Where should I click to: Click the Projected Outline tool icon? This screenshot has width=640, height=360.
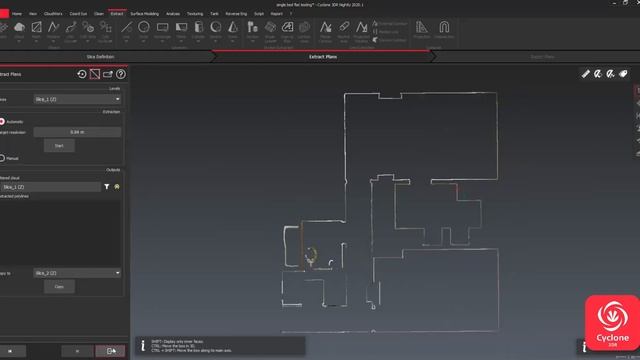(361, 27)
